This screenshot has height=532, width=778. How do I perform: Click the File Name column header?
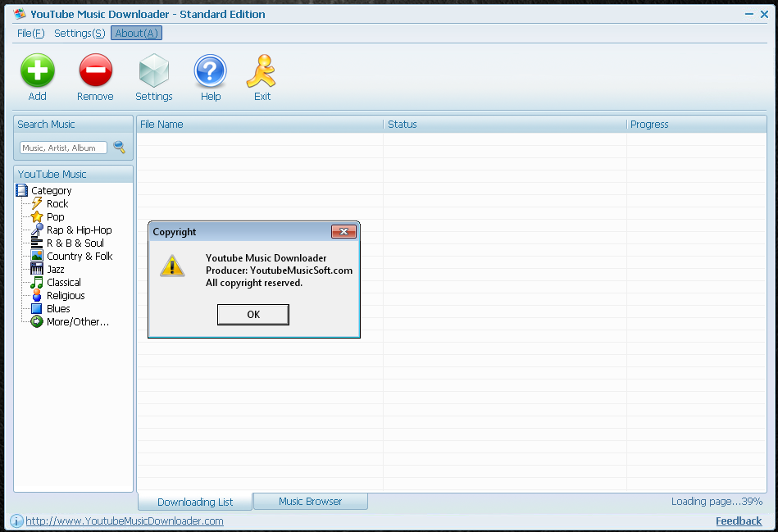coord(260,124)
